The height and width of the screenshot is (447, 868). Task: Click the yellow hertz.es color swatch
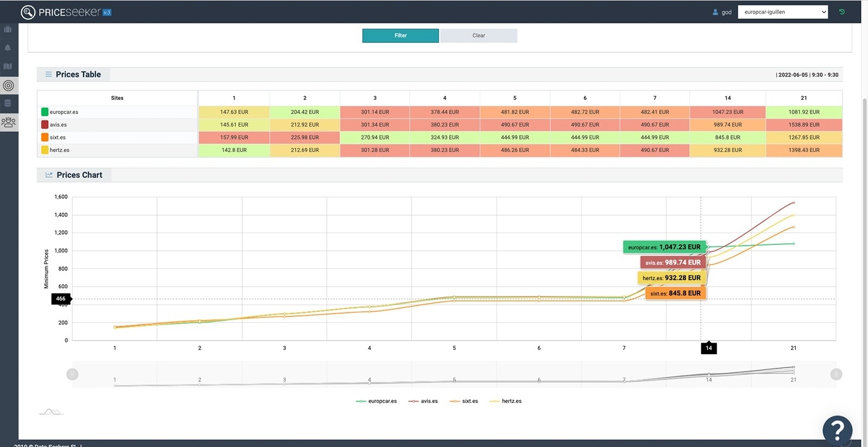[45, 150]
